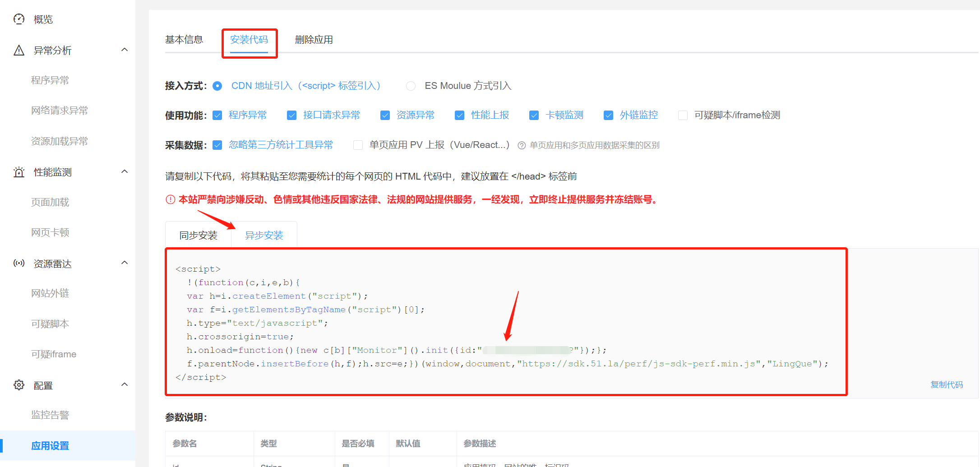The height and width of the screenshot is (467, 980).
Task: Switch to 同步安装 tab
Action: pyautogui.click(x=199, y=235)
